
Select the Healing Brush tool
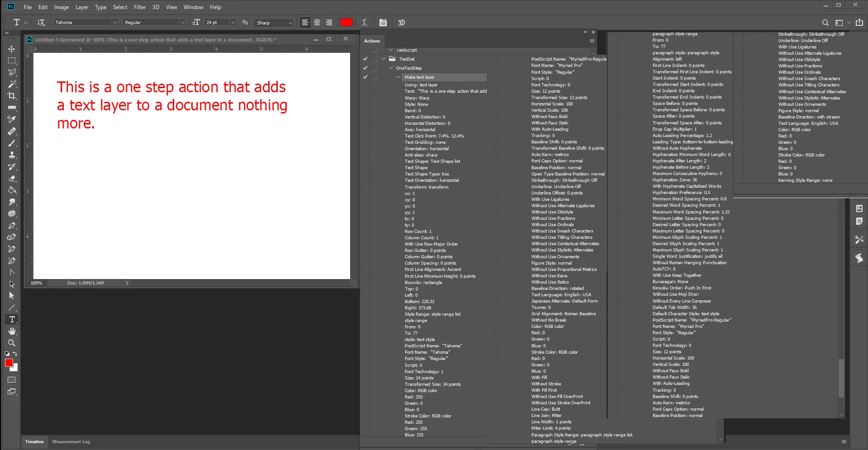[x=12, y=131]
